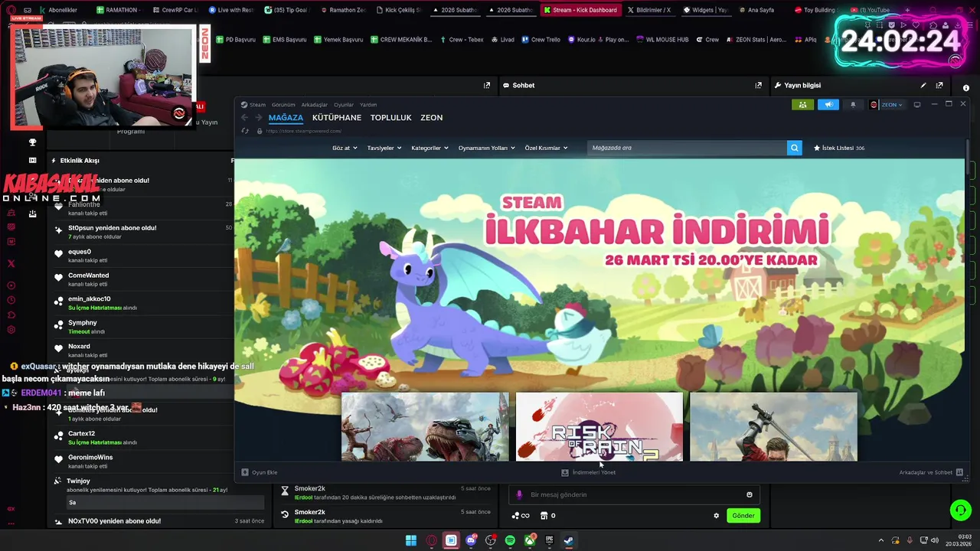
Task: Open WL MOUSE HUB bookmark
Action: click(662, 39)
